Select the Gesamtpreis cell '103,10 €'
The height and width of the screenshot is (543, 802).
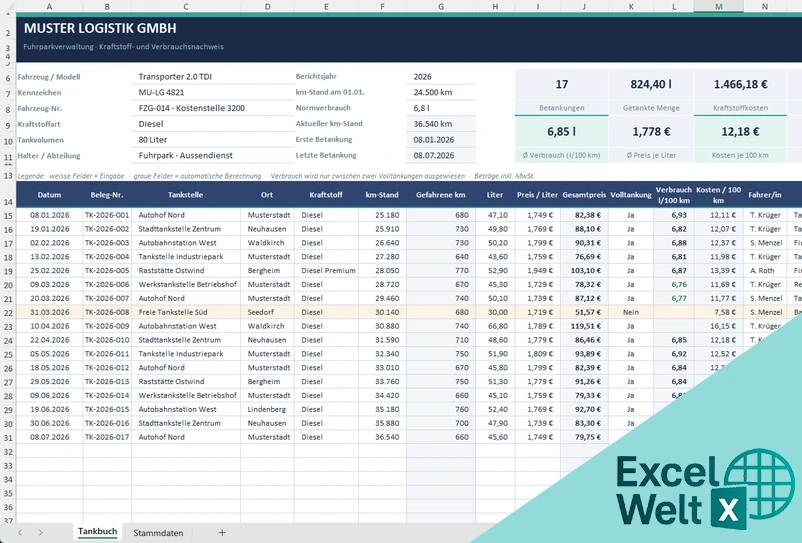click(584, 270)
